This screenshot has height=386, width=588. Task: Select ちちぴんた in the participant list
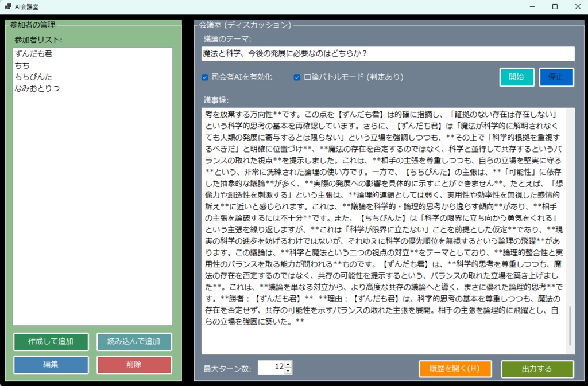pyautogui.click(x=32, y=76)
